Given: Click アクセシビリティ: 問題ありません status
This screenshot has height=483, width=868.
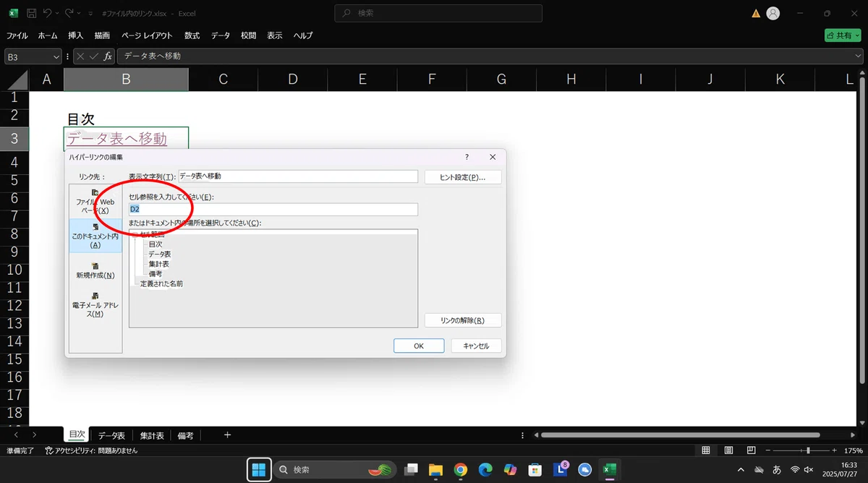Looking at the screenshot, I should pyautogui.click(x=92, y=450).
